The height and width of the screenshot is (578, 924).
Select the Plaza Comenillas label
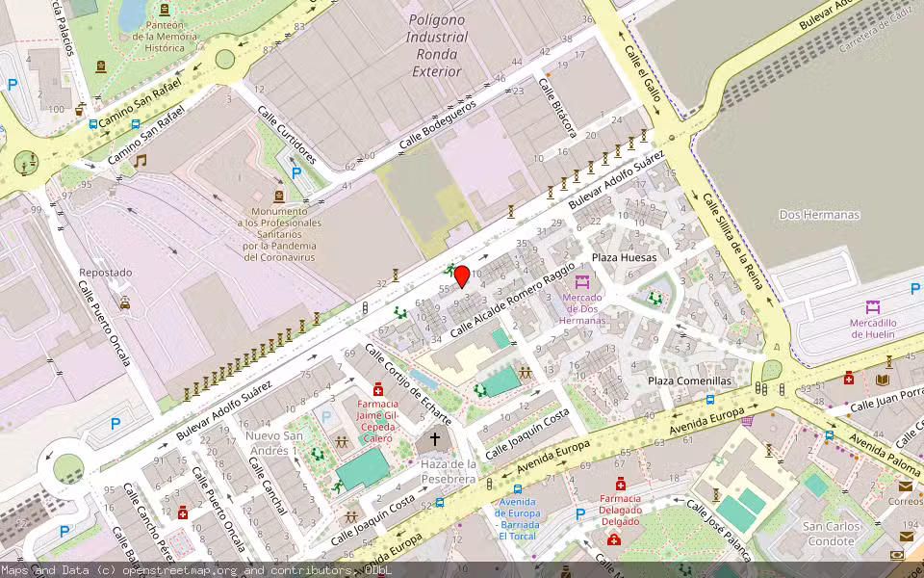click(x=689, y=381)
